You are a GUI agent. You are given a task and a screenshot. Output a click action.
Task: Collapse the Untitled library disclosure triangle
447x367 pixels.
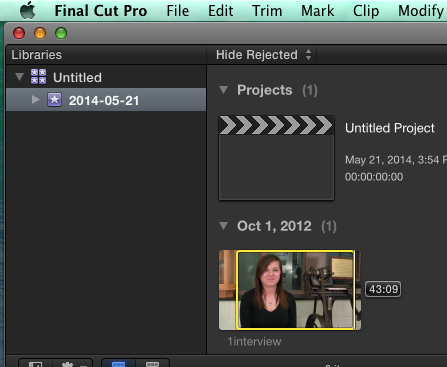[x=19, y=77]
